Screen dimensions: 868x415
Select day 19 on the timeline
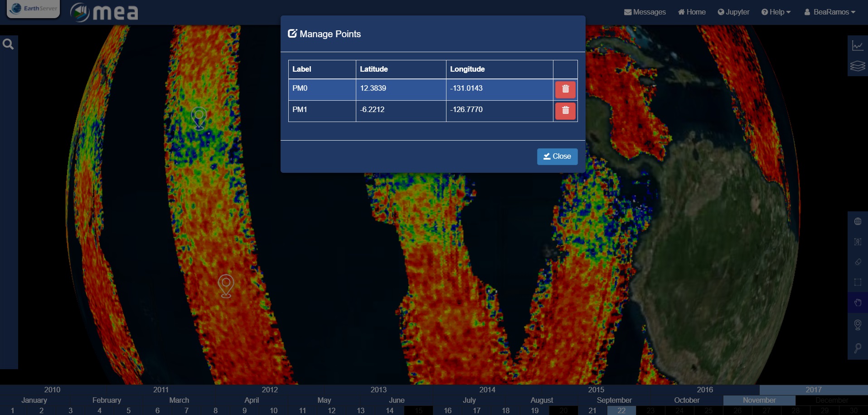[x=534, y=410]
